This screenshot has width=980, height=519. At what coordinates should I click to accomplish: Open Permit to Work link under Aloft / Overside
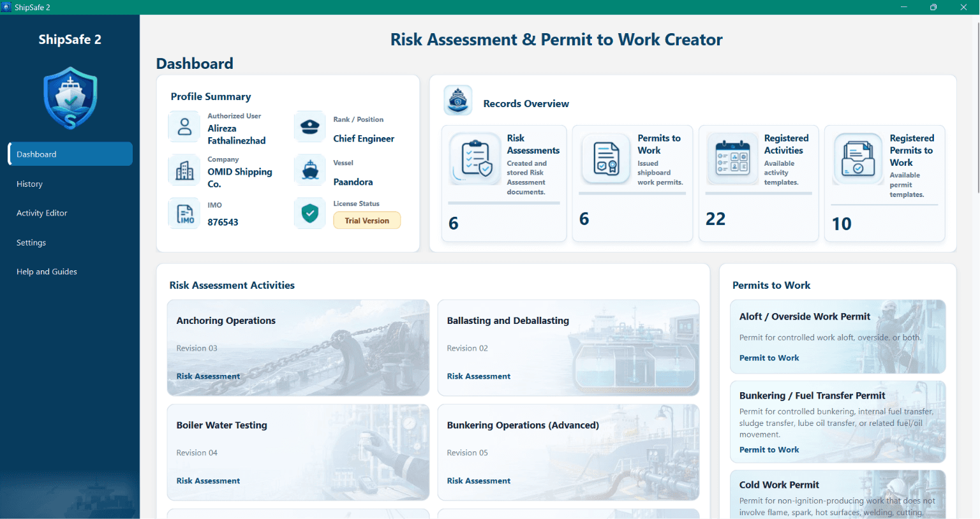point(769,358)
